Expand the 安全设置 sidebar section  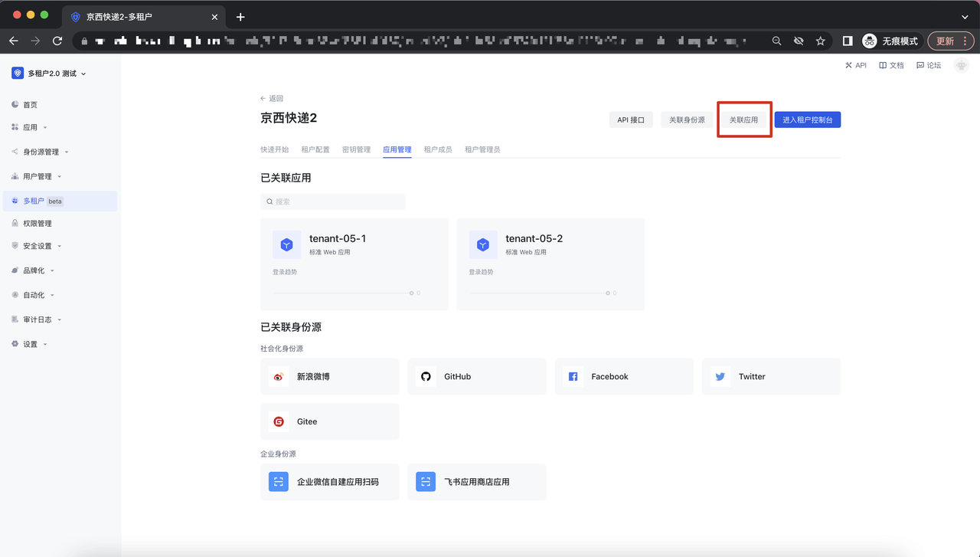pos(38,246)
